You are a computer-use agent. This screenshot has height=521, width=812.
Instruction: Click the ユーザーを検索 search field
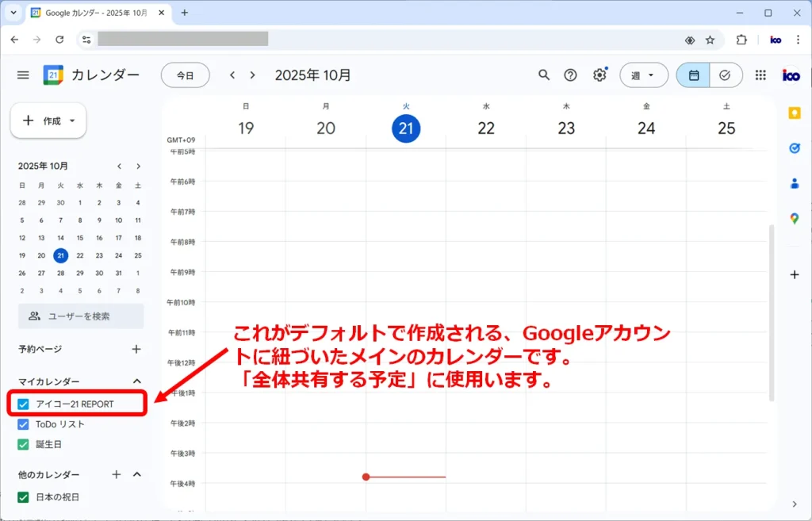click(81, 316)
